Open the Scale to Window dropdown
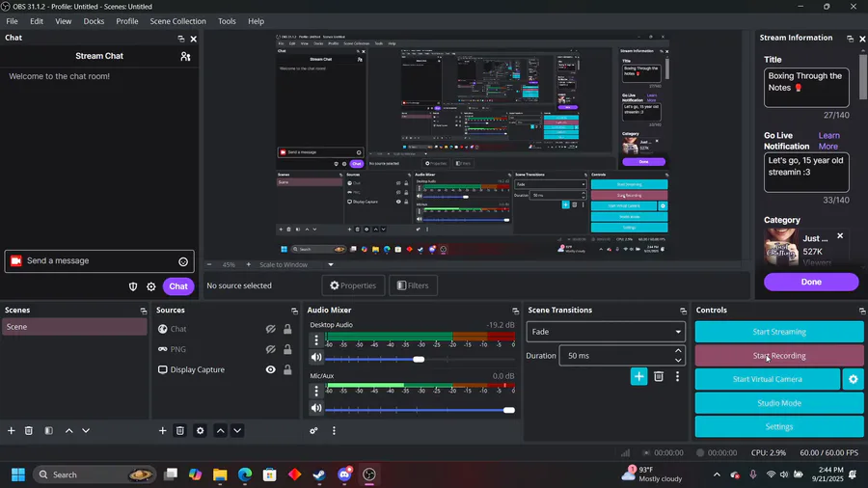Screen dimensions: 868x488 331,264
